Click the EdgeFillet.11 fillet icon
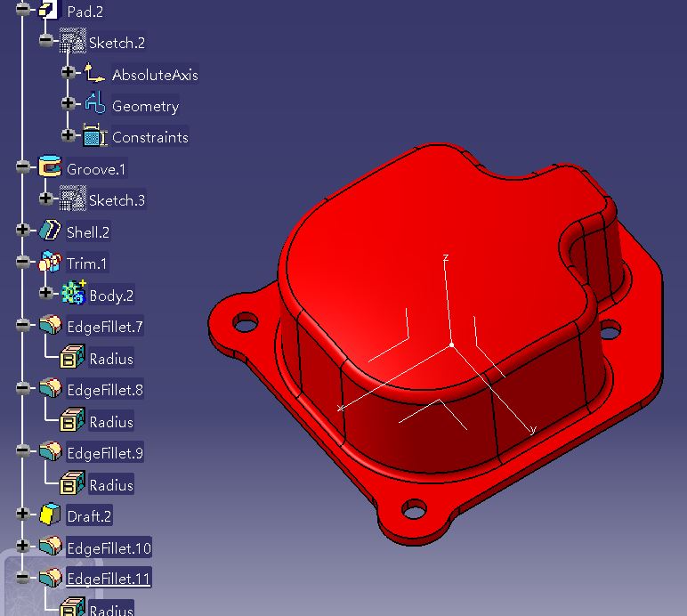The width and height of the screenshot is (687, 616). (x=50, y=578)
